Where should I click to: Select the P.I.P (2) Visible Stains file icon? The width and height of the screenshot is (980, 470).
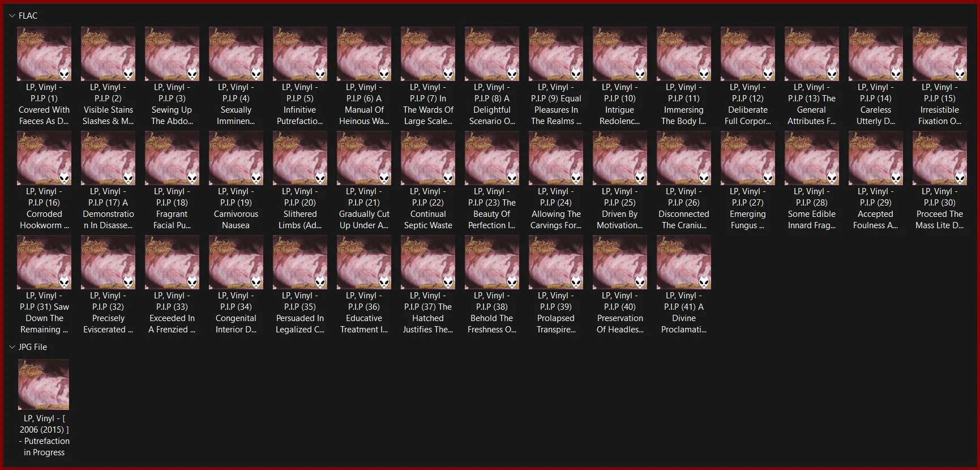point(108,54)
